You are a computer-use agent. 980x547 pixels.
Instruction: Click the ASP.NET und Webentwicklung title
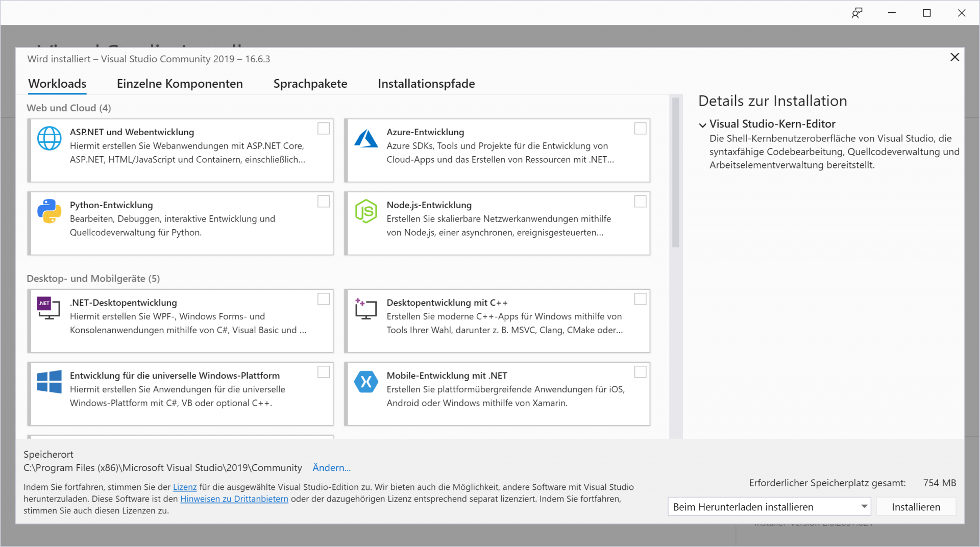coord(132,132)
